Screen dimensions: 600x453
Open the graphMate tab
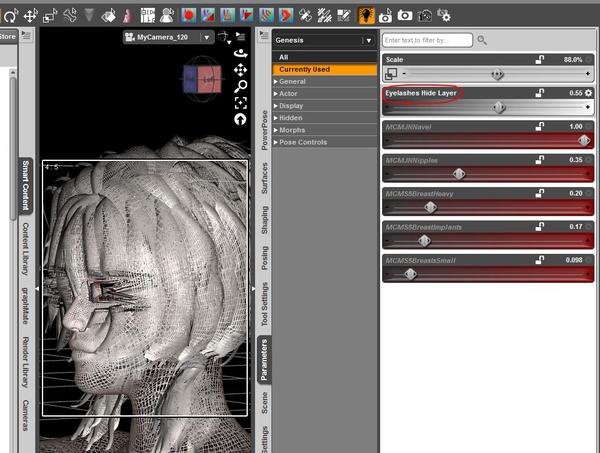25,306
